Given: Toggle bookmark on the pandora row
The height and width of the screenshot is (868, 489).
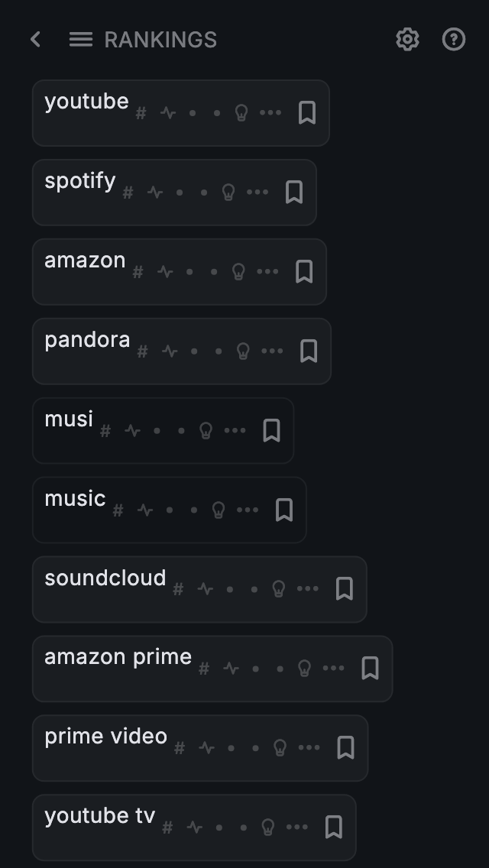Looking at the screenshot, I should pyautogui.click(x=309, y=351).
